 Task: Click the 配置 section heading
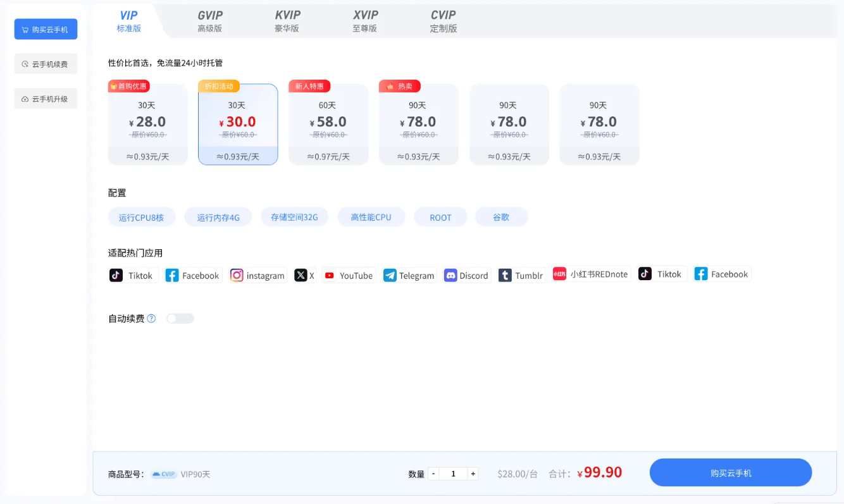click(117, 193)
